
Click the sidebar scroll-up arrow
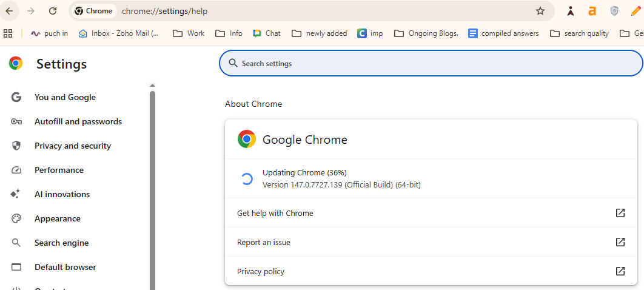tap(152, 86)
